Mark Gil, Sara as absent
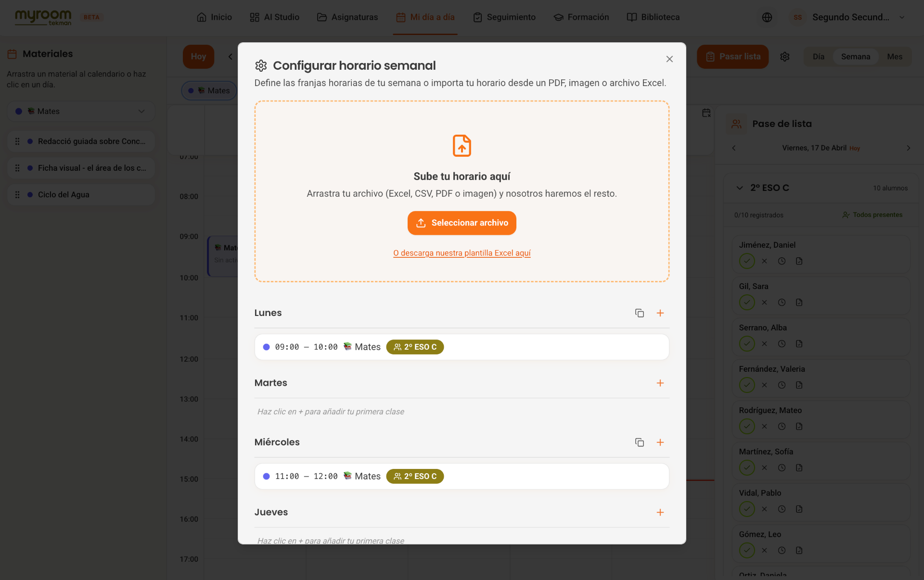 [x=764, y=303]
